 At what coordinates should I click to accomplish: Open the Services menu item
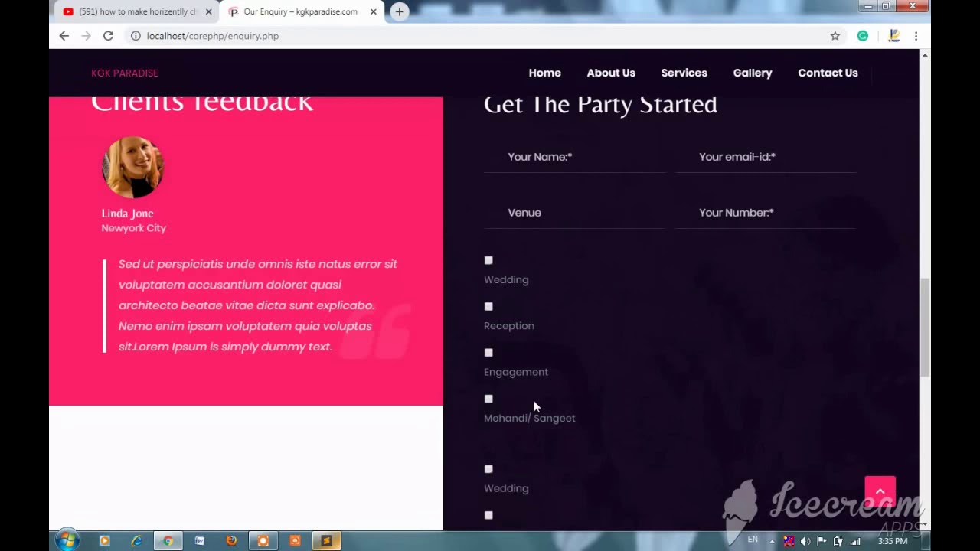click(684, 73)
